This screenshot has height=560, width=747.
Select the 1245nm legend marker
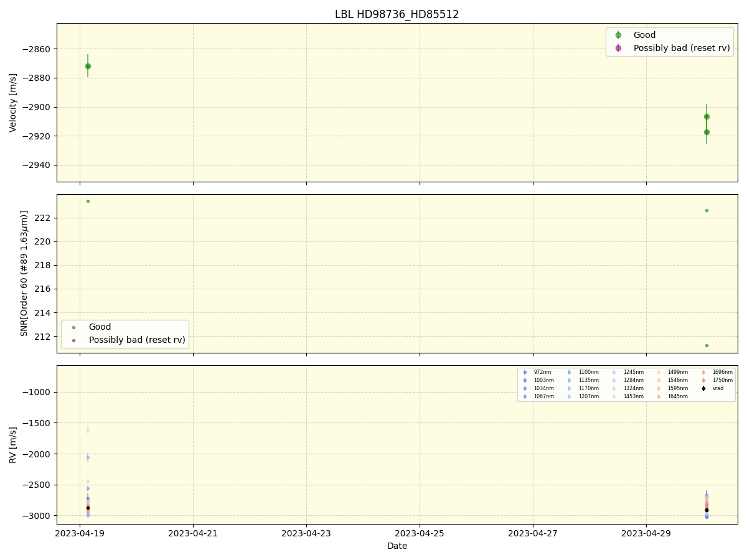pyautogui.click(x=614, y=372)
